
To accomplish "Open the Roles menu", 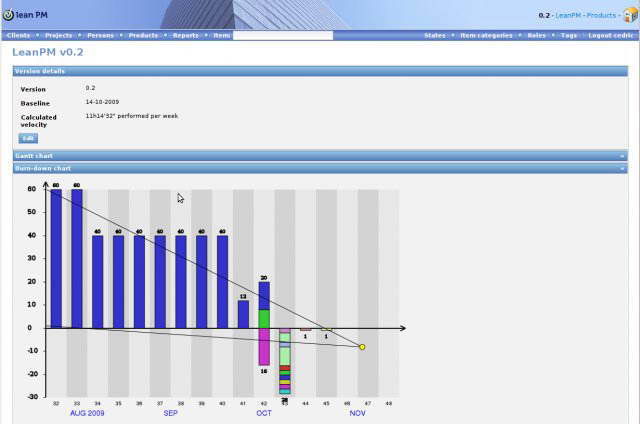I will click(x=536, y=36).
